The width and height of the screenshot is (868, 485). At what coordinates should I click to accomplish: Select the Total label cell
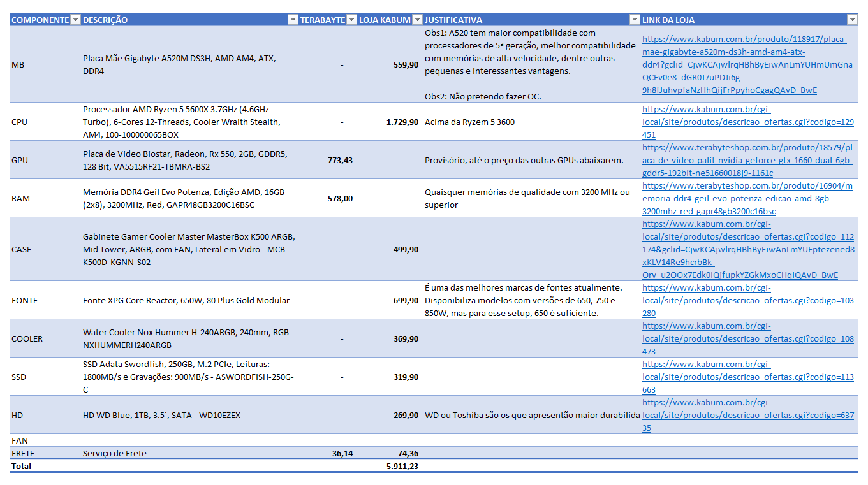(x=46, y=466)
